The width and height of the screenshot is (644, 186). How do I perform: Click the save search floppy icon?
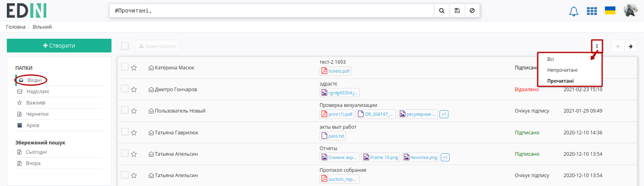click(457, 10)
